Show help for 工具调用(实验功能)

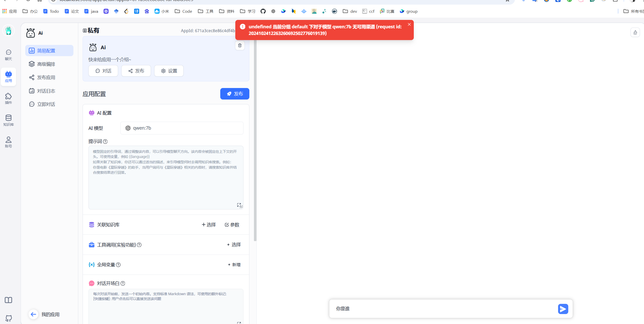click(139, 245)
